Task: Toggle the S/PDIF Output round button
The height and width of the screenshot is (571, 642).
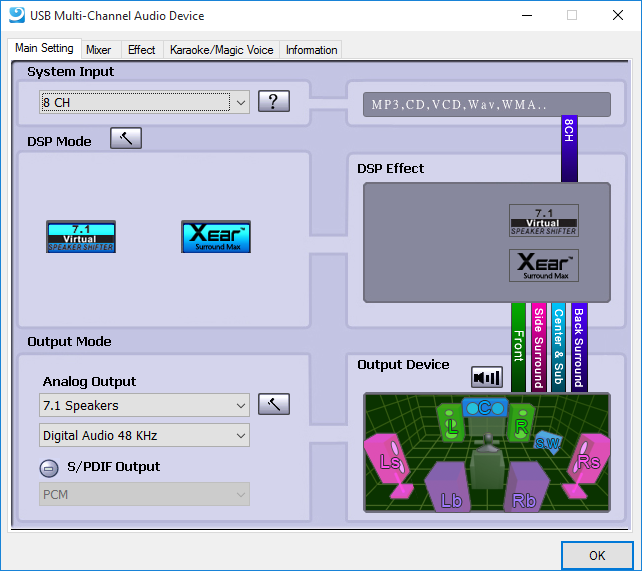Action: pos(49,468)
